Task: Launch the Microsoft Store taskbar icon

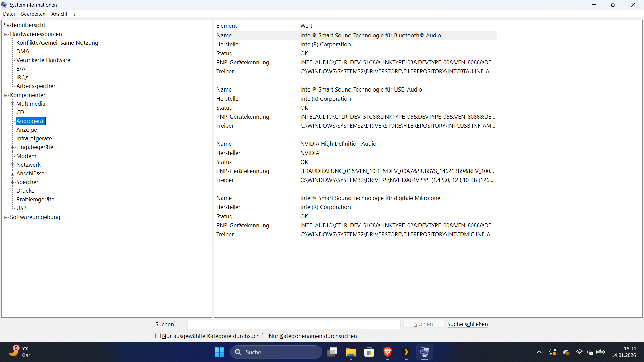Action: click(x=369, y=352)
